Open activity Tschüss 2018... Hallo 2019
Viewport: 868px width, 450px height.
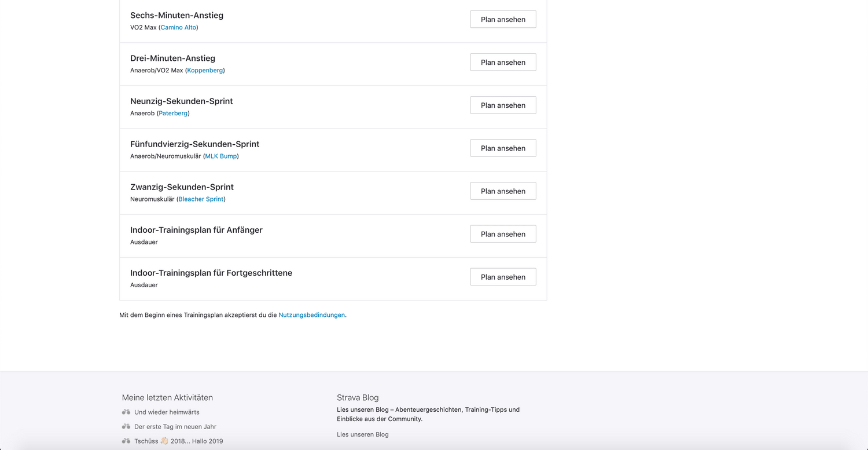click(178, 441)
